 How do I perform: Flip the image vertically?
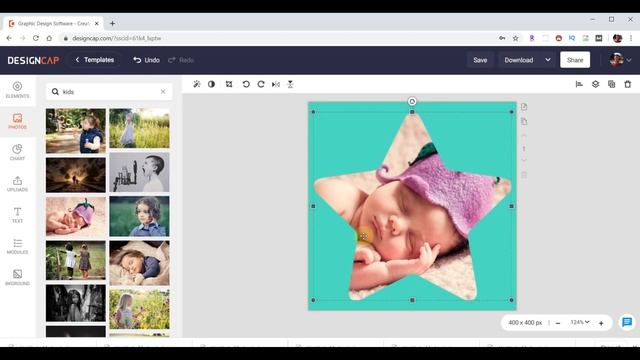290,84
